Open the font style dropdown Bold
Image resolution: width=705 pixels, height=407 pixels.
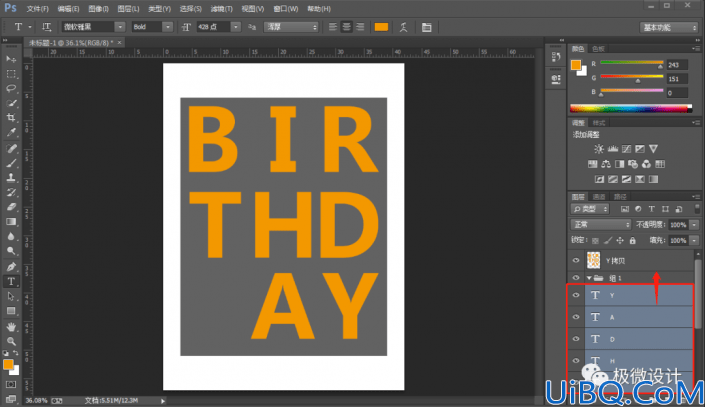coord(167,27)
